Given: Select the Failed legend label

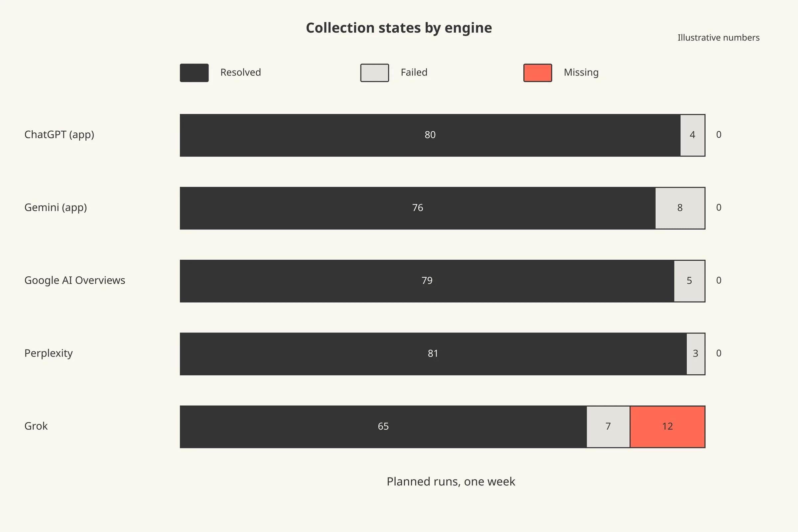Looking at the screenshot, I should tap(414, 72).
